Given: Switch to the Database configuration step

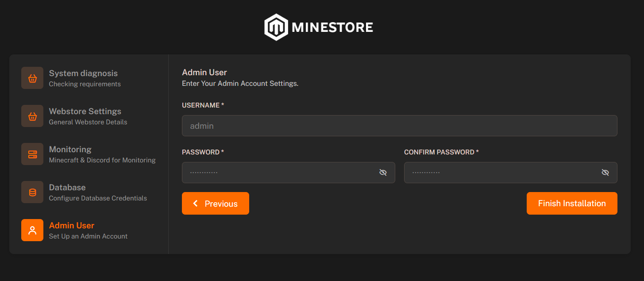Looking at the screenshot, I should pos(67,192).
